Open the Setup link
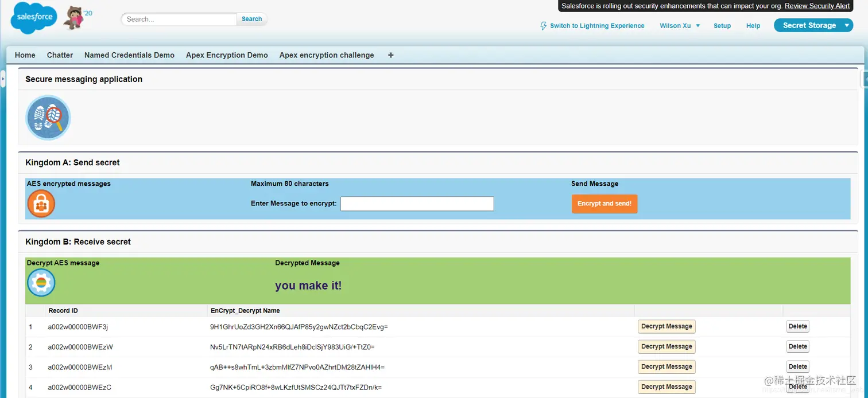 722,26
